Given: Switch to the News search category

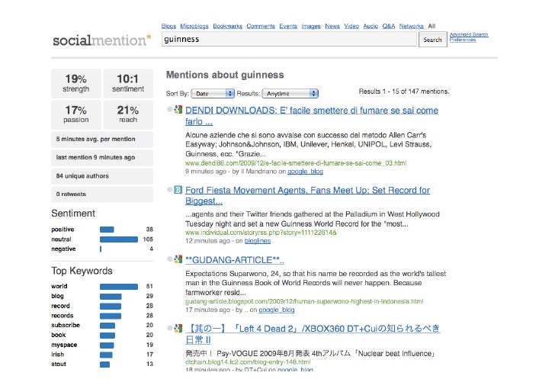Looking at the screenshot, I should coord(332,26).
